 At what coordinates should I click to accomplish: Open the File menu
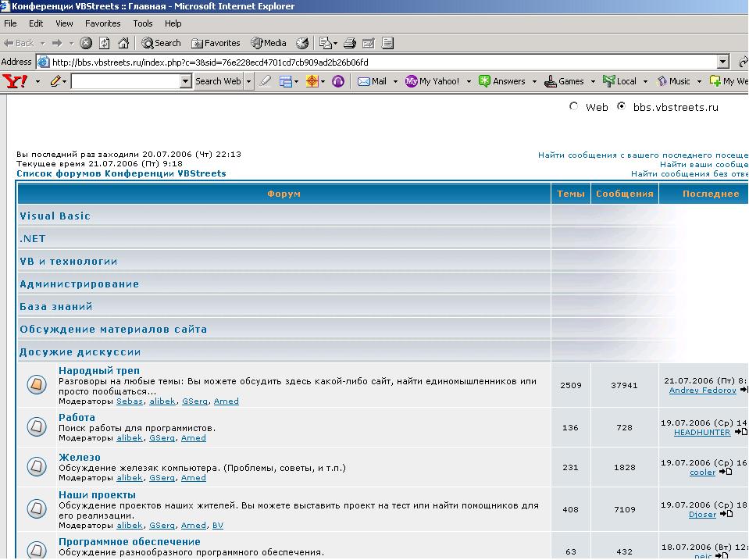click(10, 23)
